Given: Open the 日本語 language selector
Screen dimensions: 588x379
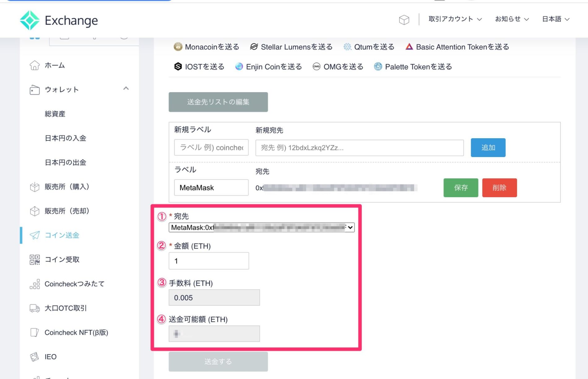Looking at the screenshot, I should coord(556,19).
